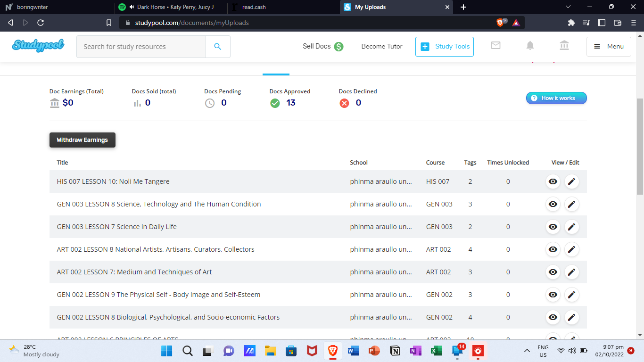
Task: View ART 002 LESSON 7 document
Action: (x=553, y=272)
